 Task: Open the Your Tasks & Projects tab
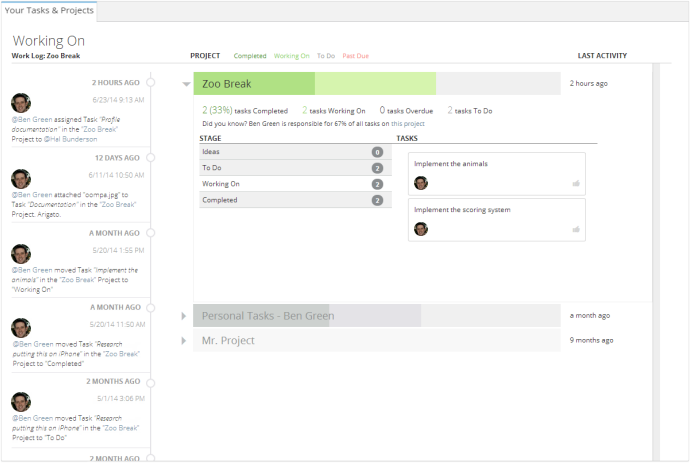49,11
